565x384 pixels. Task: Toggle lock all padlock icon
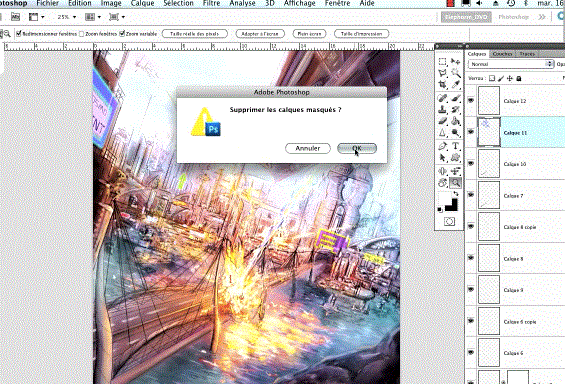[519, 78]
